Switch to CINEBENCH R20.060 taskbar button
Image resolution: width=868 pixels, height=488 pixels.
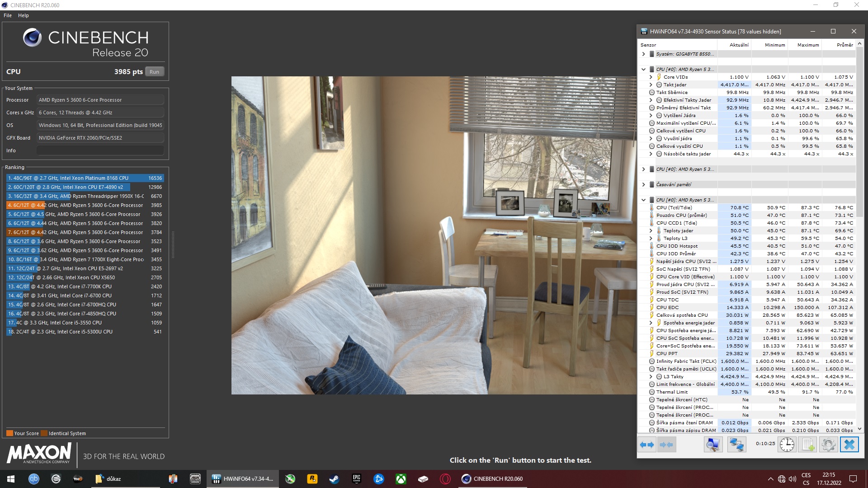coord(492,479)
